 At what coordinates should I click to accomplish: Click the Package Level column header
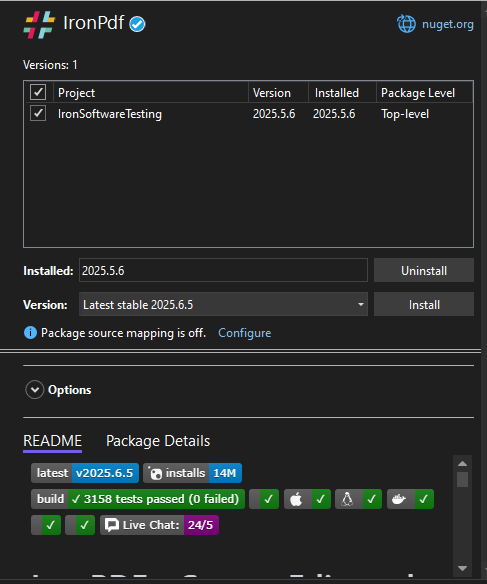[x=418, y=93]
